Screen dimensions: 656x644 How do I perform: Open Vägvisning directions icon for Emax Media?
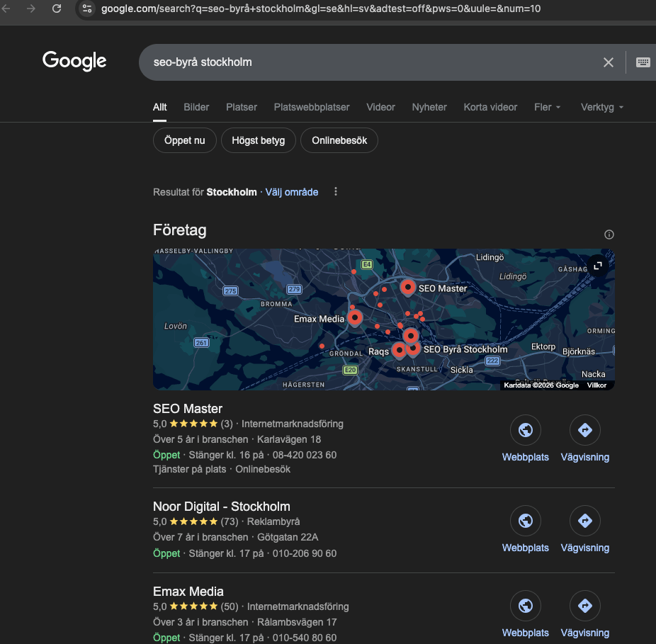point(585,606)
